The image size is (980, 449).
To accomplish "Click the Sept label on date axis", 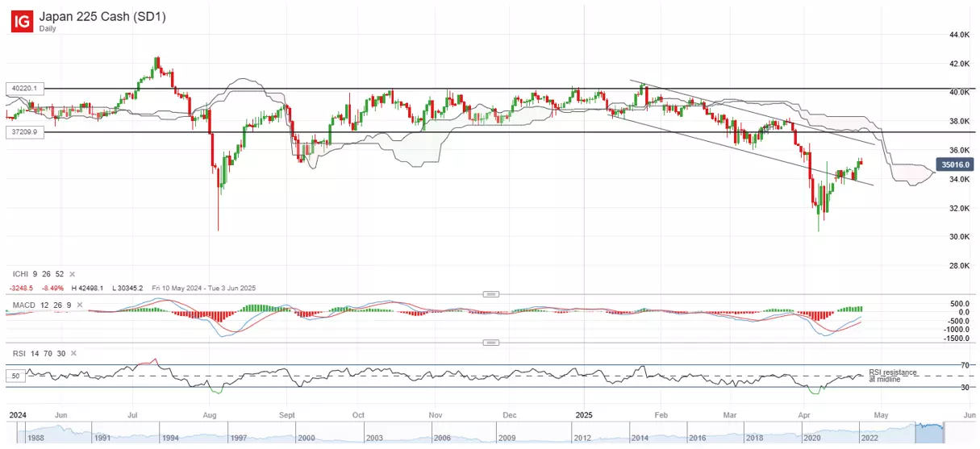I will click(288, 414).
